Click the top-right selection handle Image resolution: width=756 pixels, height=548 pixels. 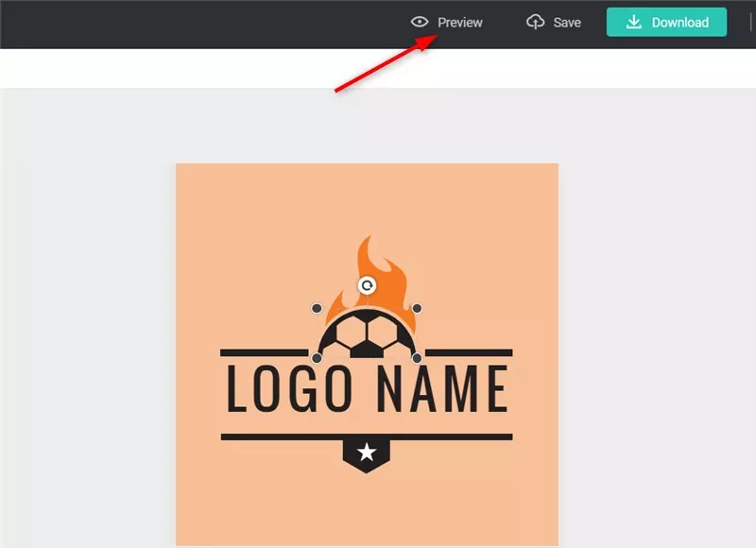417,309
